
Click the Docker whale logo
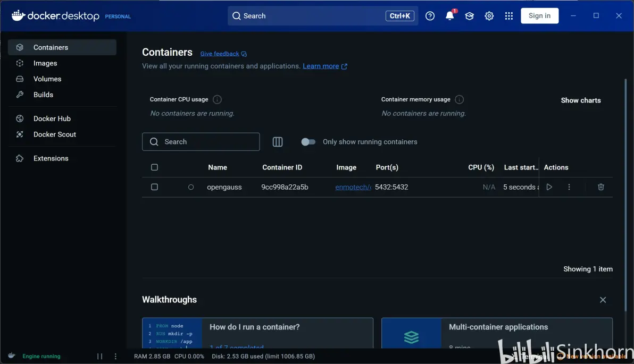coord(19,15)
